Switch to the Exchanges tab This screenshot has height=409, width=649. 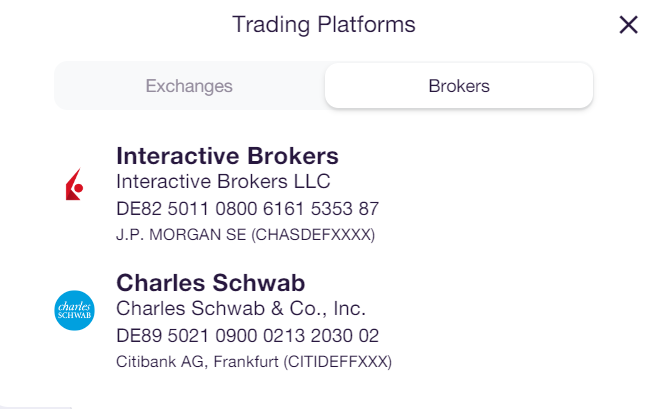189,86
